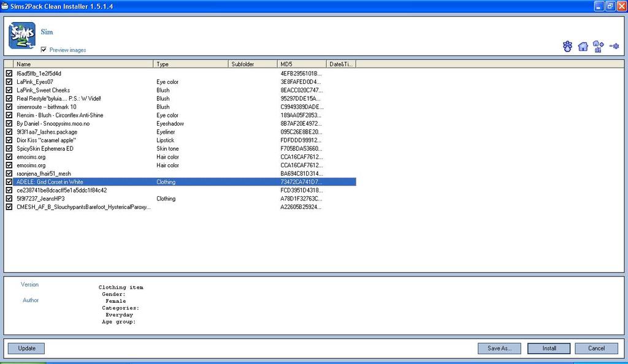Click the paw print icon
Viewport: 628px width, 364px height.
point(567,47)
